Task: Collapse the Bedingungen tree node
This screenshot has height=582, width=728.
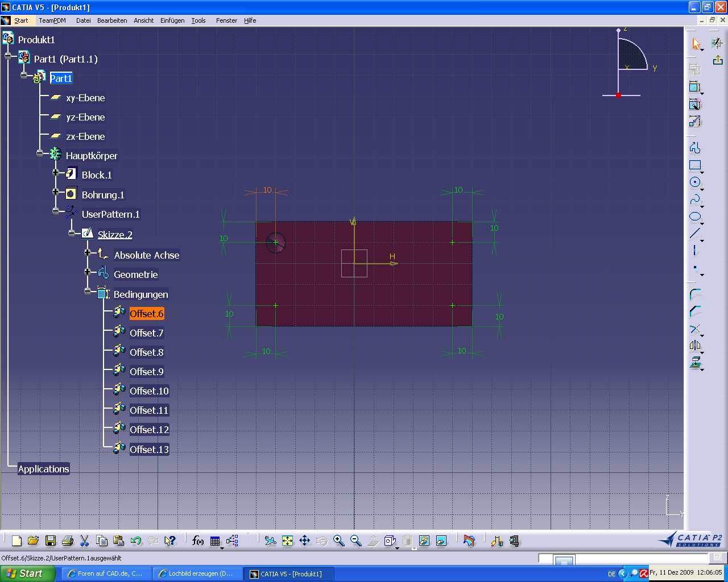Action: pos(88,291)
